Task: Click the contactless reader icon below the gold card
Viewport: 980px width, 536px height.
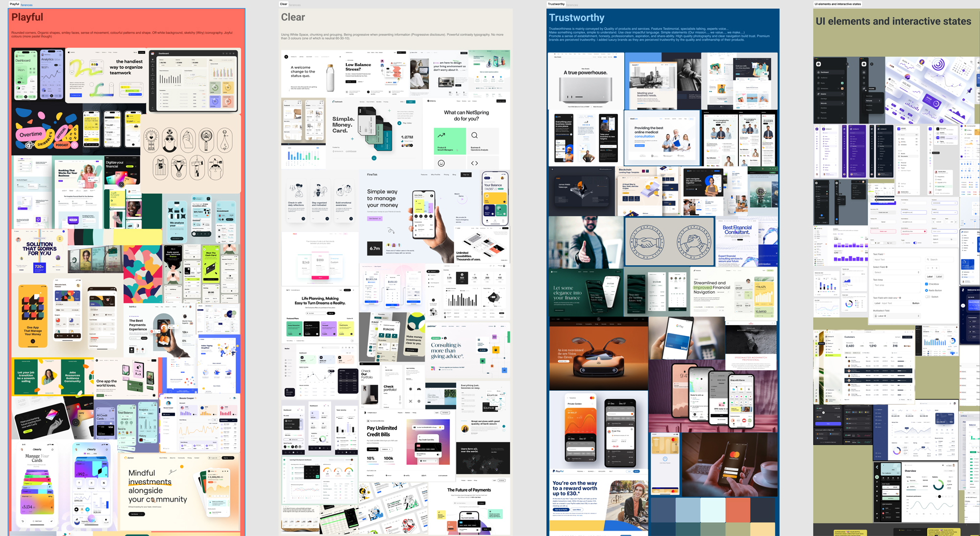Action: (x=665, y=459)
